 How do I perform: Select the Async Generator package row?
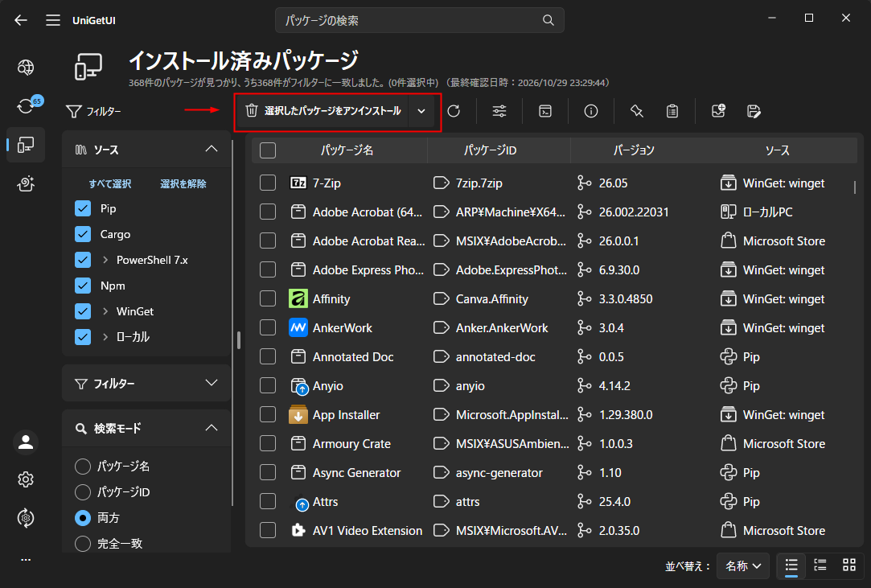click(553, 472)
